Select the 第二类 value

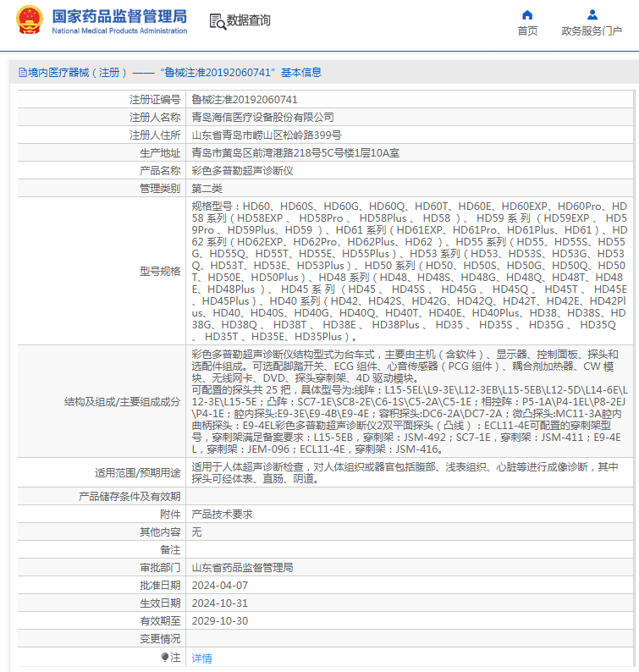pos(207,189)
